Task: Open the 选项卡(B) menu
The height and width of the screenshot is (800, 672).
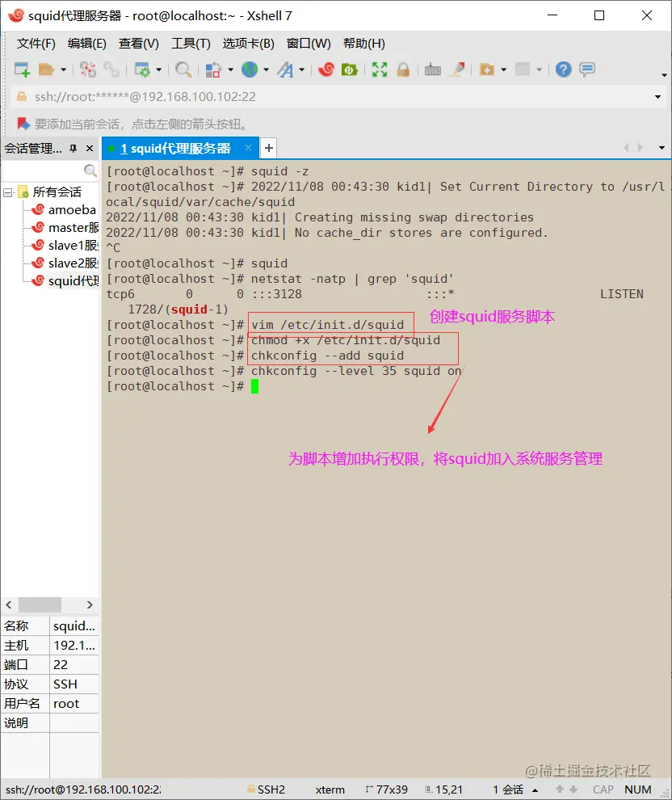Action: (248, 44)
